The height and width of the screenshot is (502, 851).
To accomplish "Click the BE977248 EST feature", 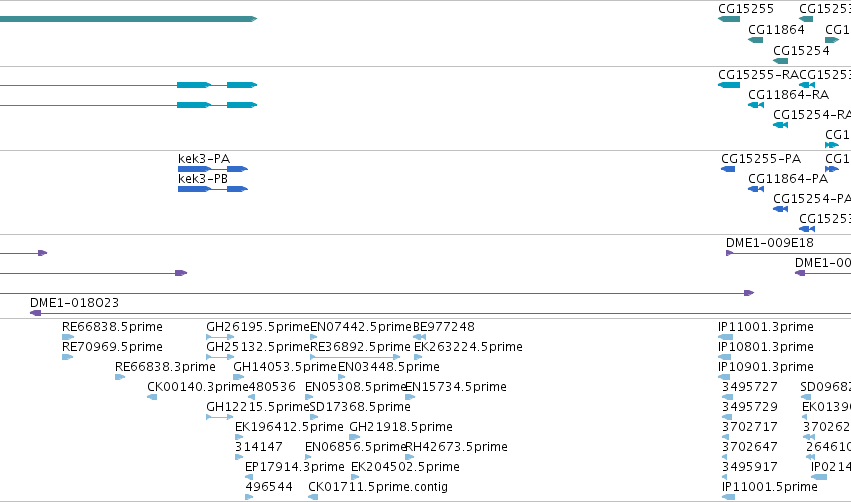I will (x=419, y=337).
